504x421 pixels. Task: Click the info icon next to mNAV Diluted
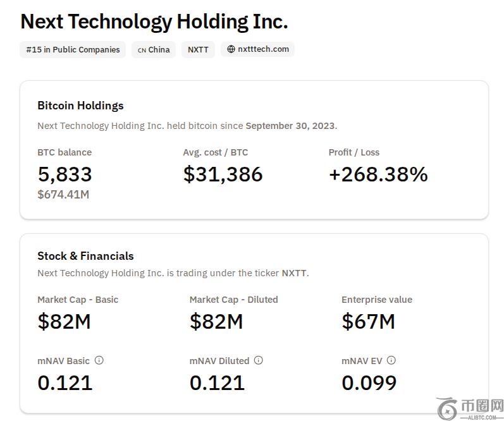point(258,360)
